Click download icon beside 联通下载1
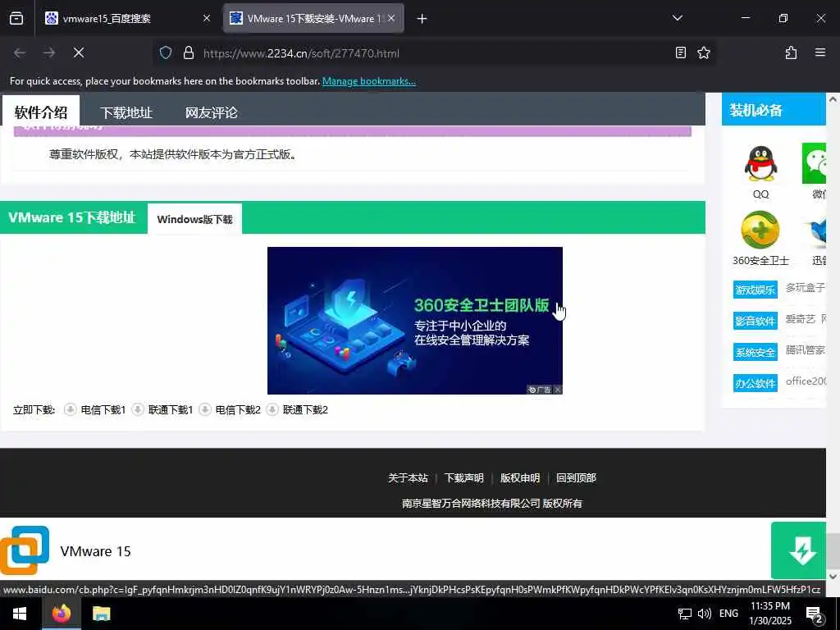Image resolution: width=840 pixels, height=630 pixels. tap(138, 410)
